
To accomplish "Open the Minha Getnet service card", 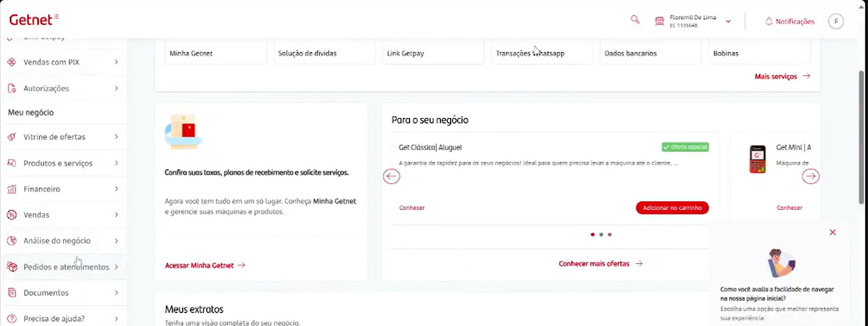I will [x=216, y=51].
